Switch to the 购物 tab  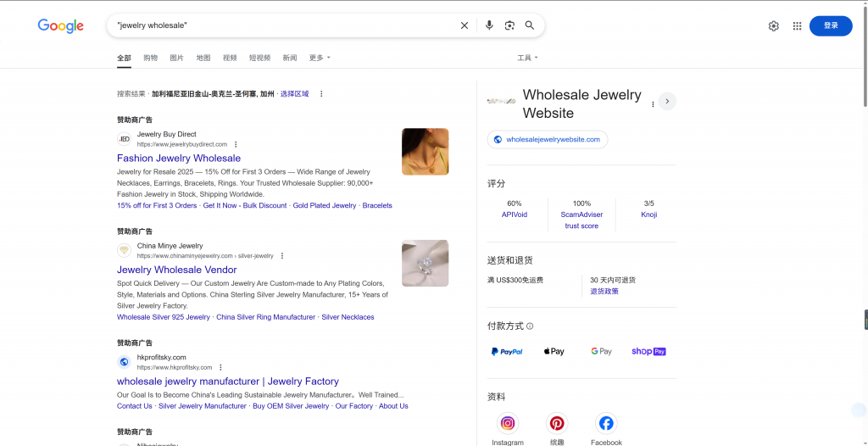(151, 58)
